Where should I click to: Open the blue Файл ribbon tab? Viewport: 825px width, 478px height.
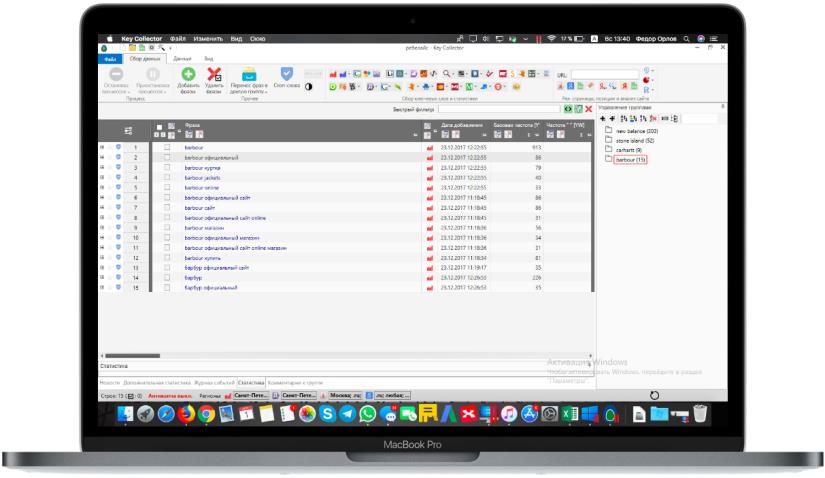pos(110,59)
